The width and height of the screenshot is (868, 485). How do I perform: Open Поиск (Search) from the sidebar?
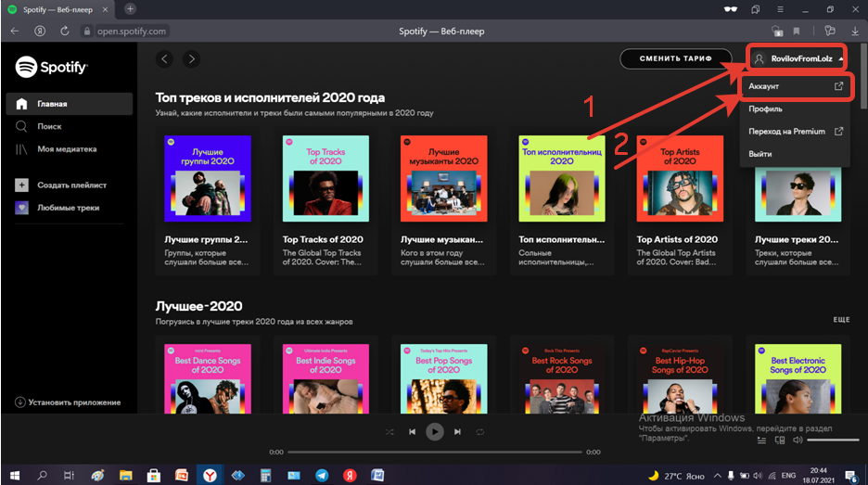coord(49,126)
